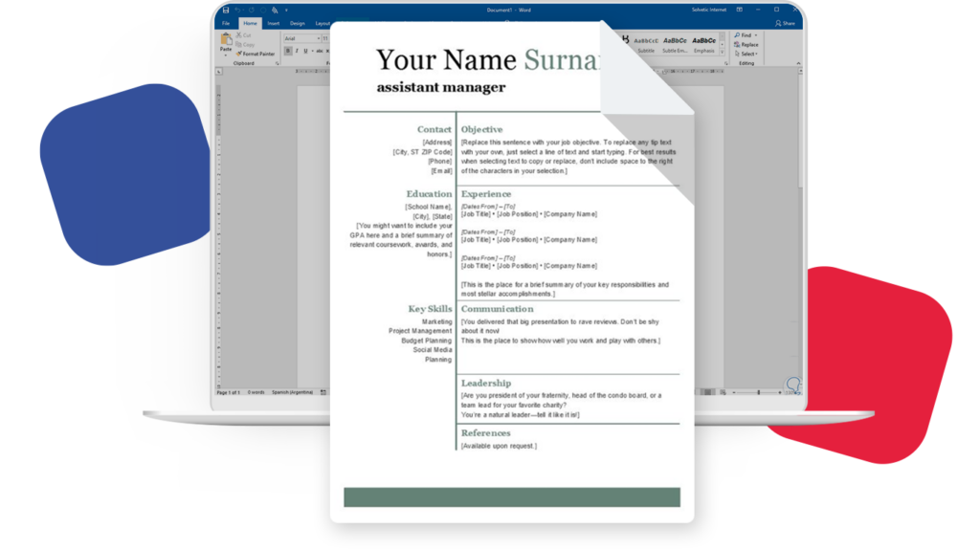The image size is (980, 551).
Task: Open the Design ribbon tab
Action: 298,24
